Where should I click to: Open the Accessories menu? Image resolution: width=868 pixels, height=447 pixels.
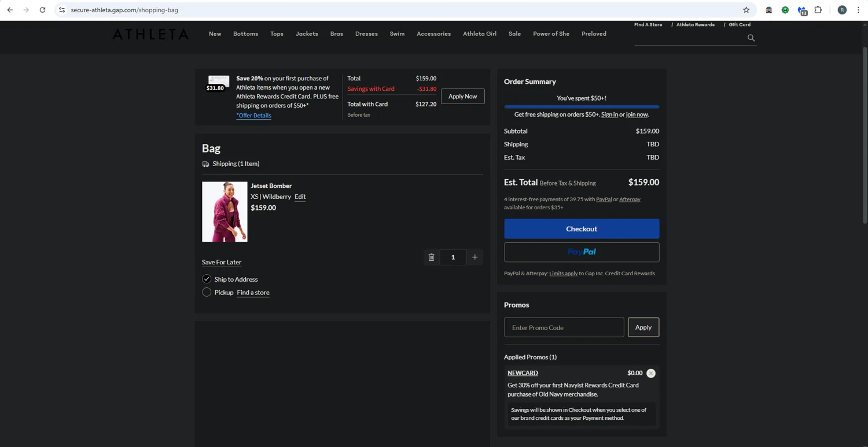(433, 34)
